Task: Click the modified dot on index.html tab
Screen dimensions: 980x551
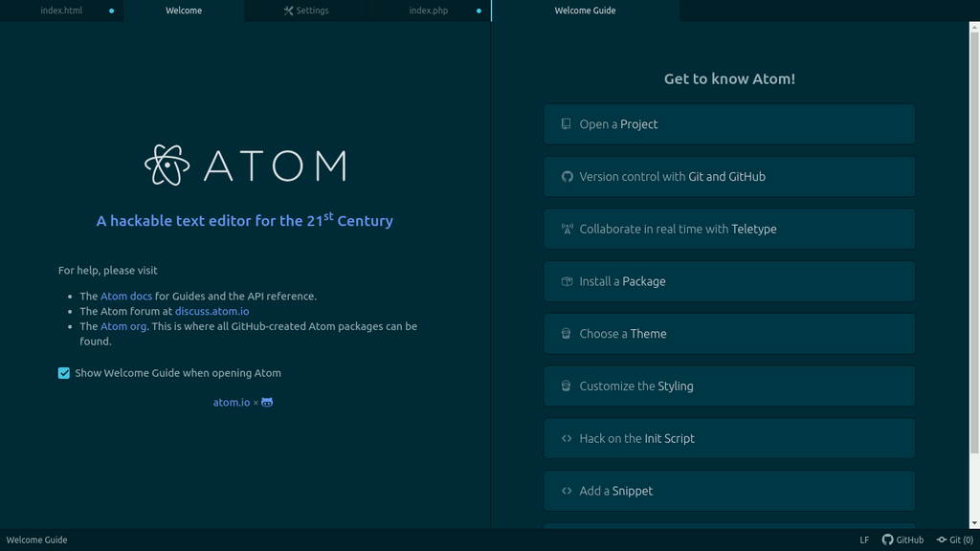Action: pyautogui.click(x=112, y=11)
